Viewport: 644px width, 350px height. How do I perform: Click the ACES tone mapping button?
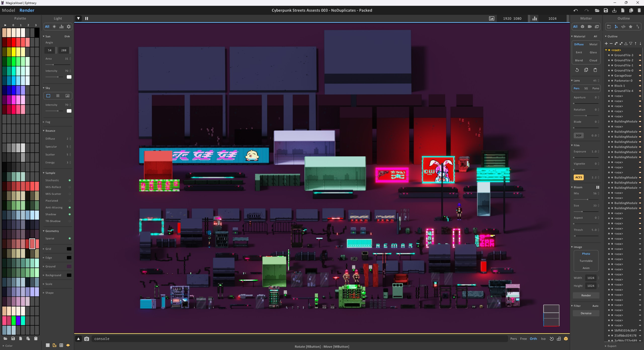(x=579, y=178)
